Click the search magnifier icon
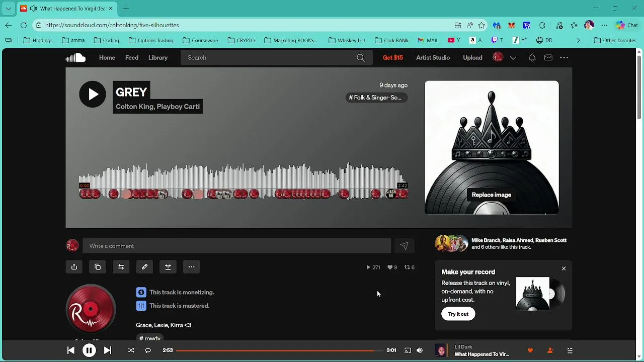 pos(361,58)
